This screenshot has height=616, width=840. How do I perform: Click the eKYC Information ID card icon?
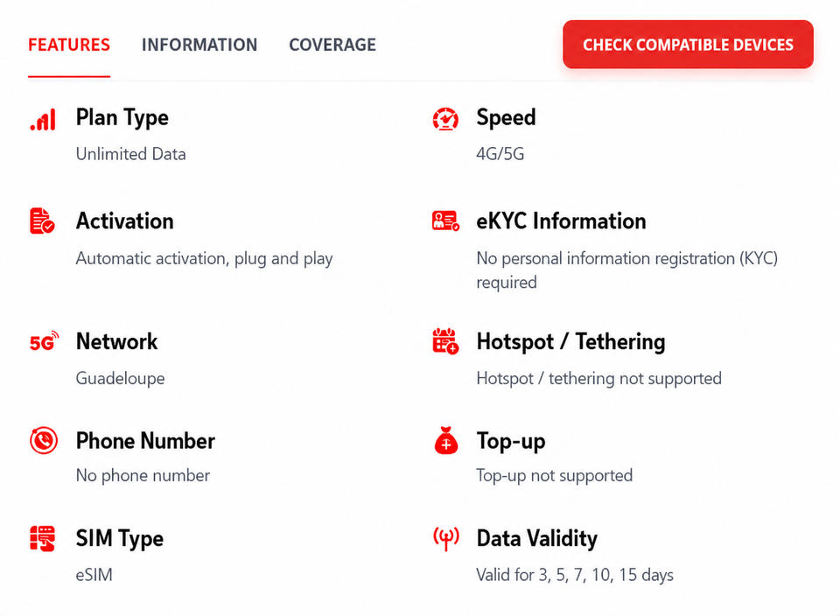click(x=445, y=220)
